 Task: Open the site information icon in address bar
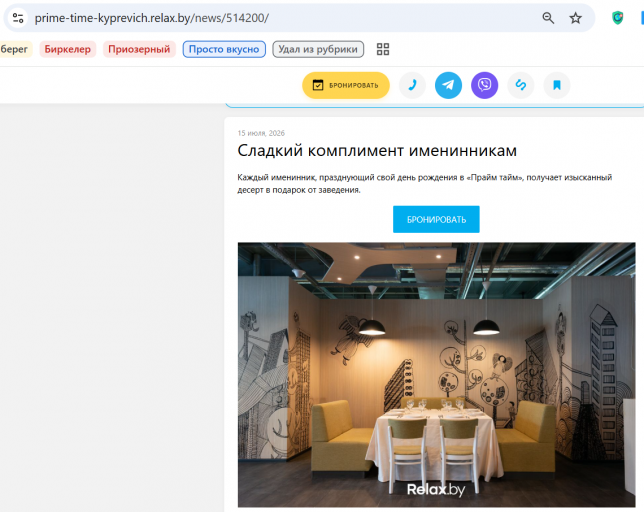pyautogui.click(x=18, y=18)
